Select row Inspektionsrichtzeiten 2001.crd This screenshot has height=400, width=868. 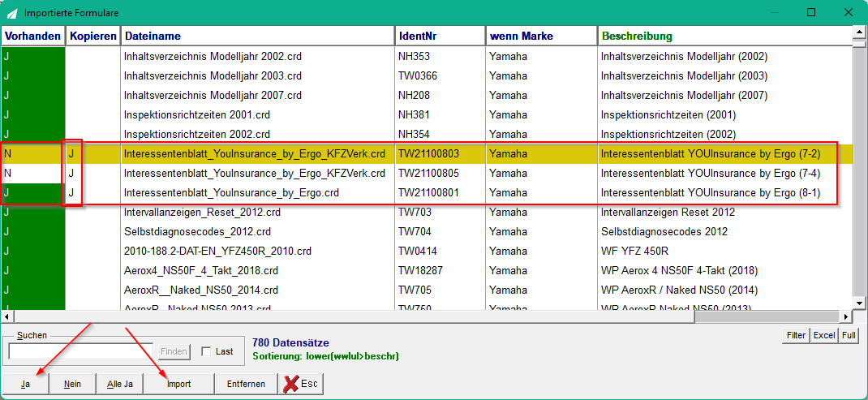click(x=427, y=114)
